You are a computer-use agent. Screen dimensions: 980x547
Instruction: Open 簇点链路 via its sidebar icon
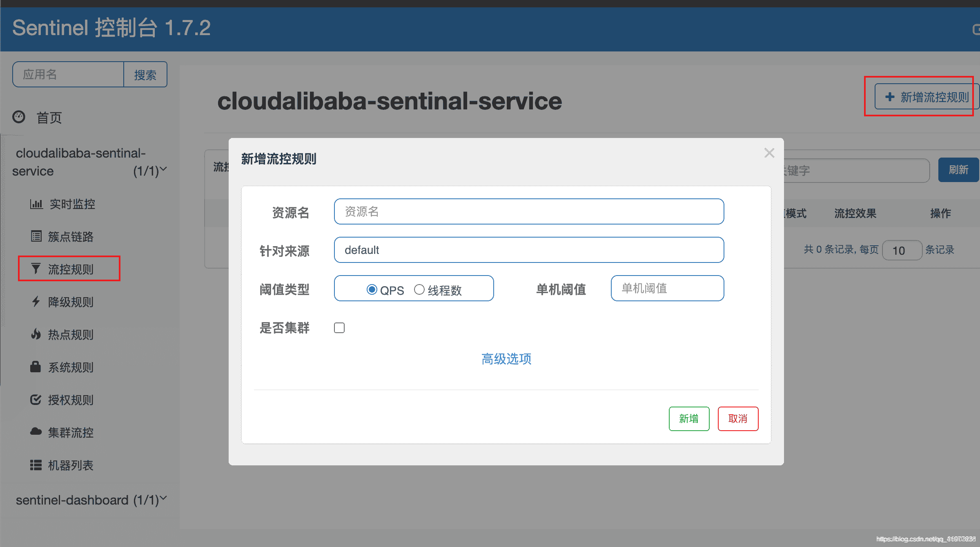36,237
